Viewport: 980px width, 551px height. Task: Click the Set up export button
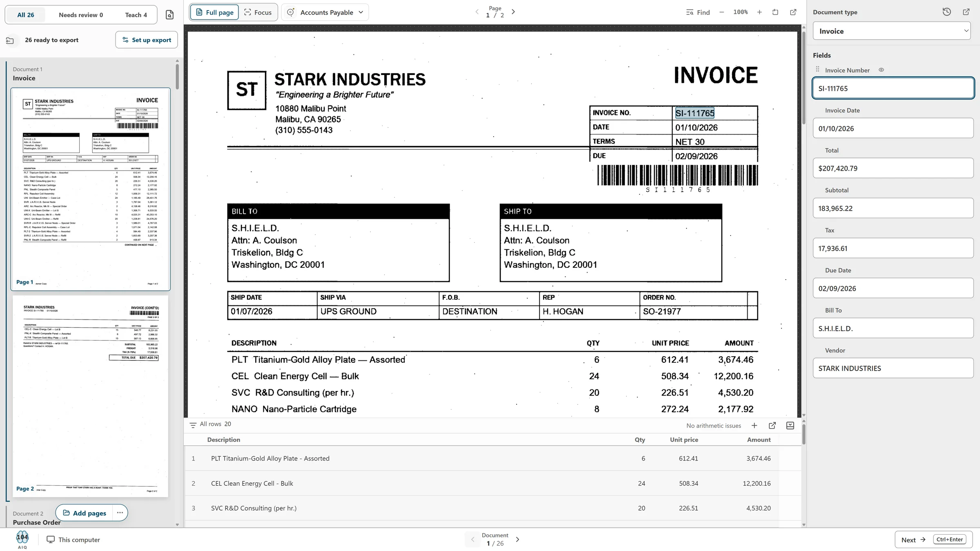coord(147,40)
